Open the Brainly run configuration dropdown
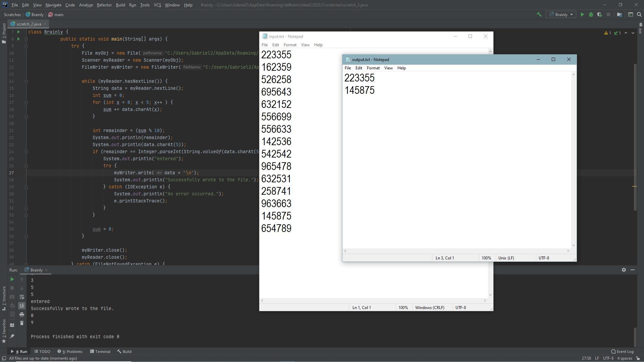 coord(561,14)
